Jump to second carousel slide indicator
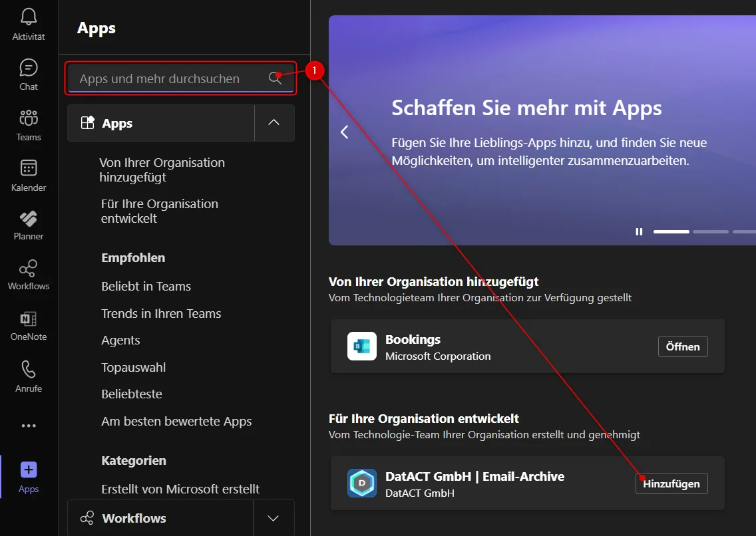Viewport: 756px width, 536px height. [x=711, y=231]
